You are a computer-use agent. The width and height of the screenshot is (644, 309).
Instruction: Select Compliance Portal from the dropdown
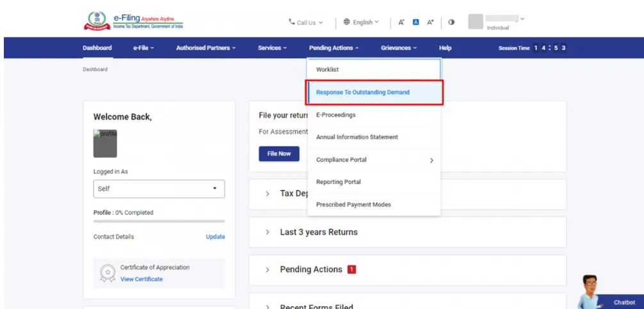(x=374, y=160)
